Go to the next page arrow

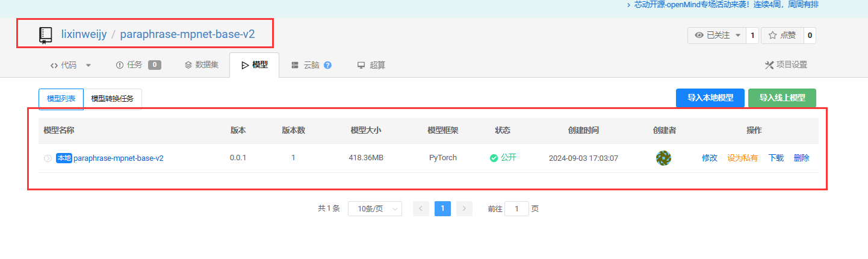click(x=464, y=208)
